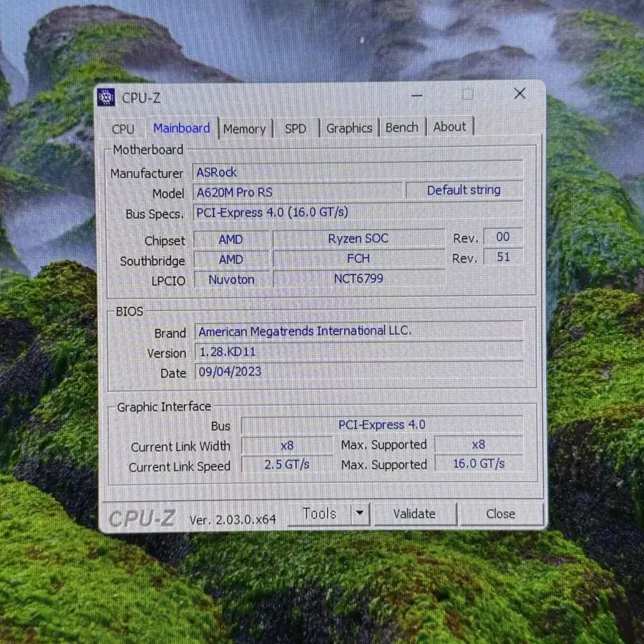The height and width of the screenshot is (644, 644).
Task: Minimize the CPU-Z window
Action: point(417,96)
